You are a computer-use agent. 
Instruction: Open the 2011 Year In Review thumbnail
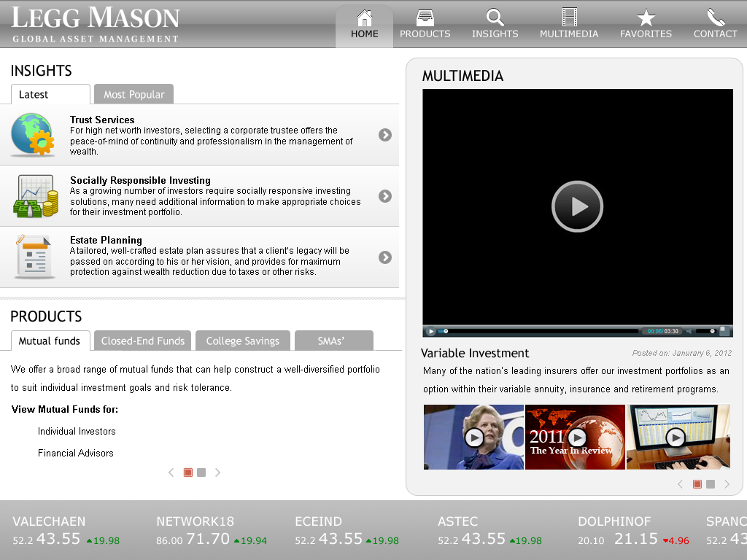tap(575, 437)
